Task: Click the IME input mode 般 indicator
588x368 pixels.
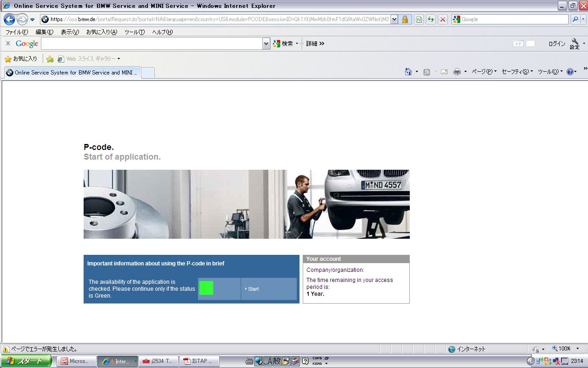Action: (x=277, y=362)
